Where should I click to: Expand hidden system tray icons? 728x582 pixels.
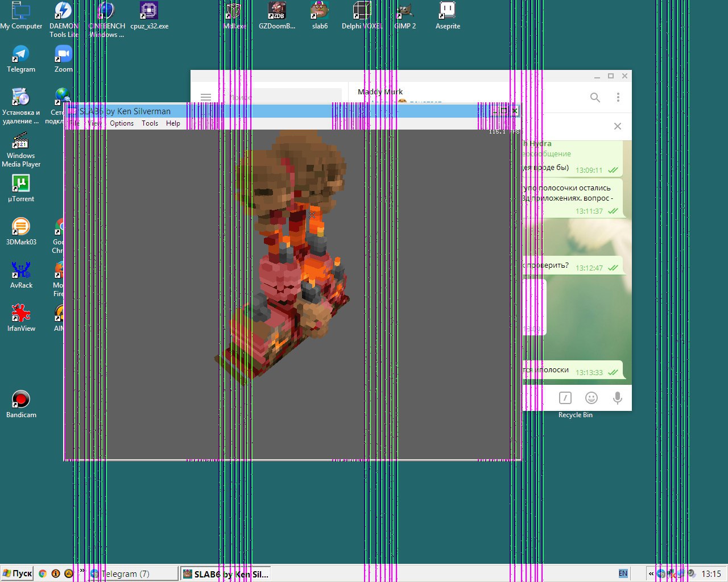651,573
